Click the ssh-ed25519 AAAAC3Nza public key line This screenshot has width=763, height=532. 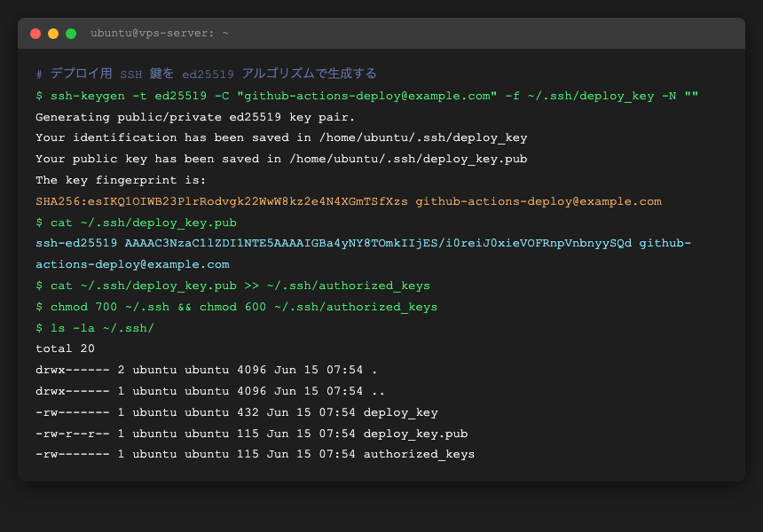pos(363,243)
